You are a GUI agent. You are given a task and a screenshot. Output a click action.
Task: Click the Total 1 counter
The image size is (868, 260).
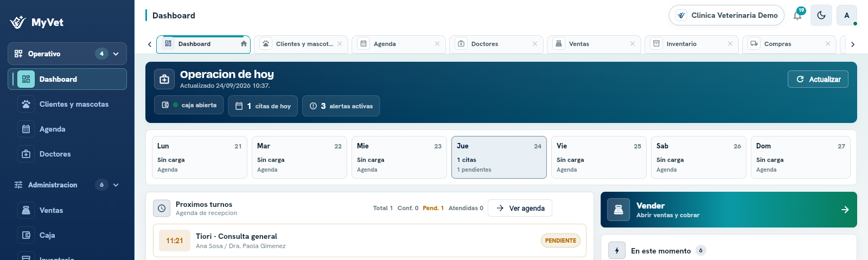coord(383,208)
